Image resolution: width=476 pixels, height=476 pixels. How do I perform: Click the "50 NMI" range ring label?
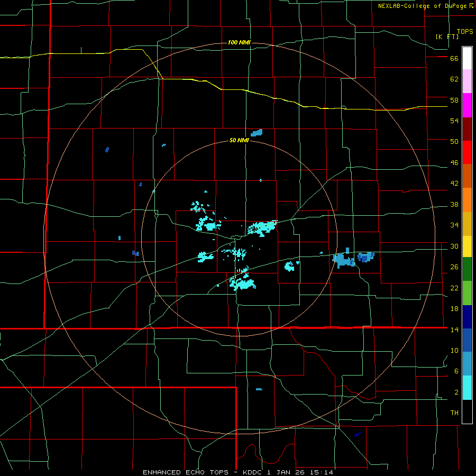239,140
